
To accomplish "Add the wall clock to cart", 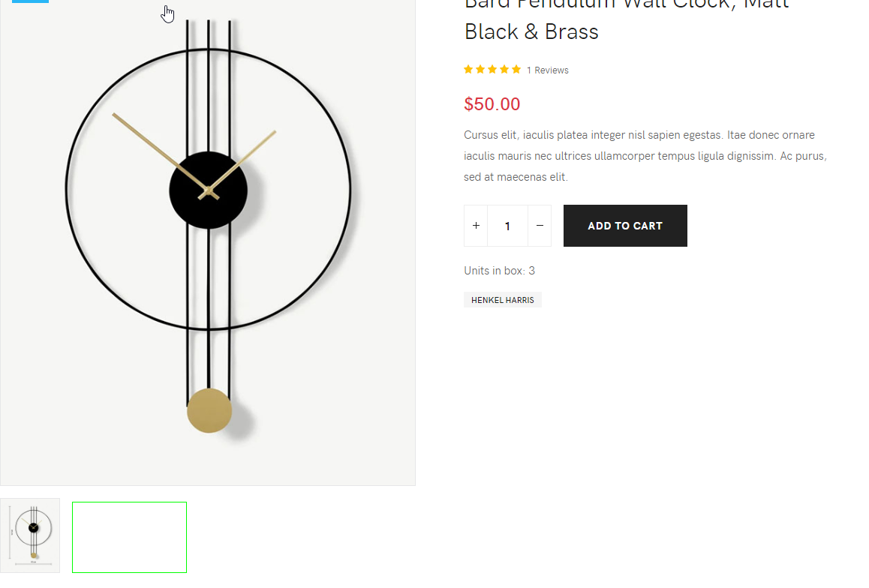I will [x=625, y=226].
